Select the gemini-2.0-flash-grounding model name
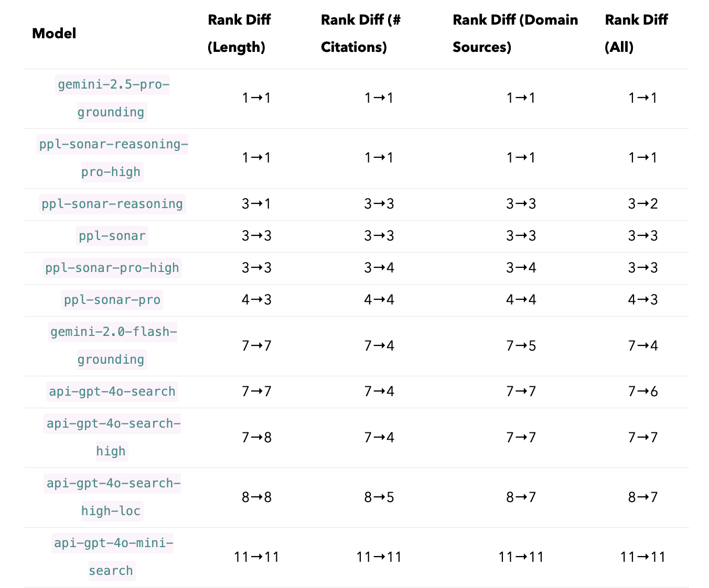 pos(112,345)
